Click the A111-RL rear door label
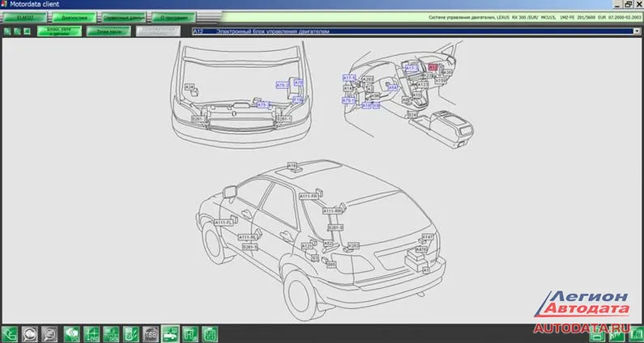Screen dimensions: 644x343 (248, 237)
